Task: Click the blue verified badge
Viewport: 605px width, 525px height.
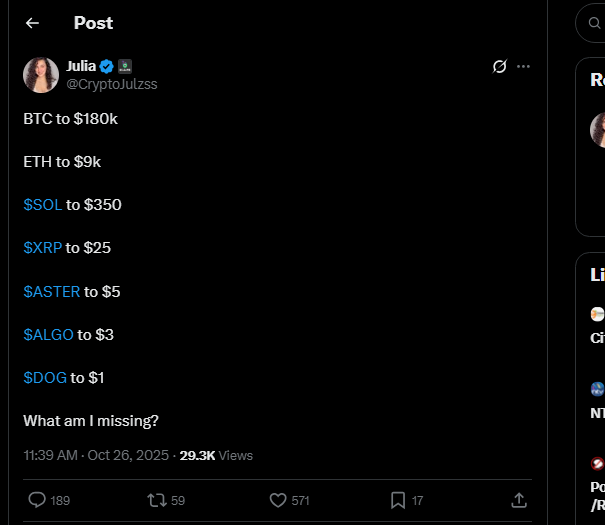Action: (x=106, y=66)
